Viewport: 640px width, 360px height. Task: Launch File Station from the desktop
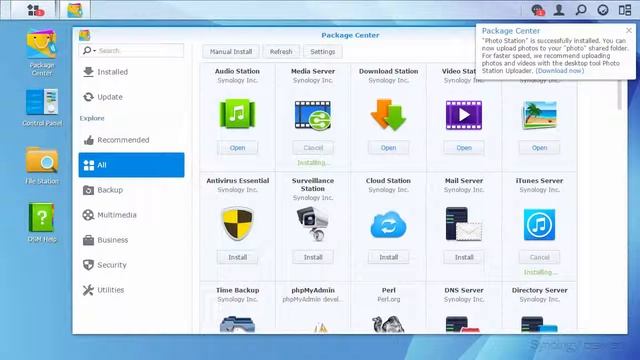pyautogui.click(x=42, y=165)
